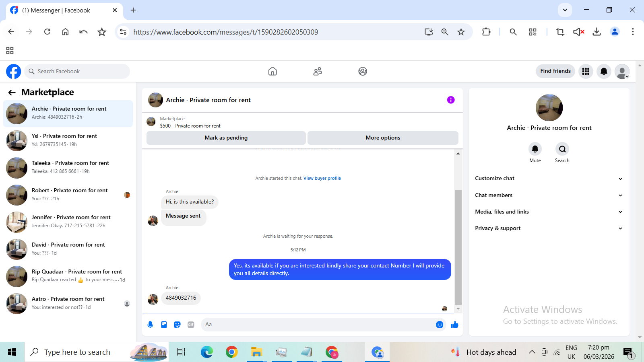
Task: Zoom via address bar magnifier icon
Action: click(x=445, y=32)
